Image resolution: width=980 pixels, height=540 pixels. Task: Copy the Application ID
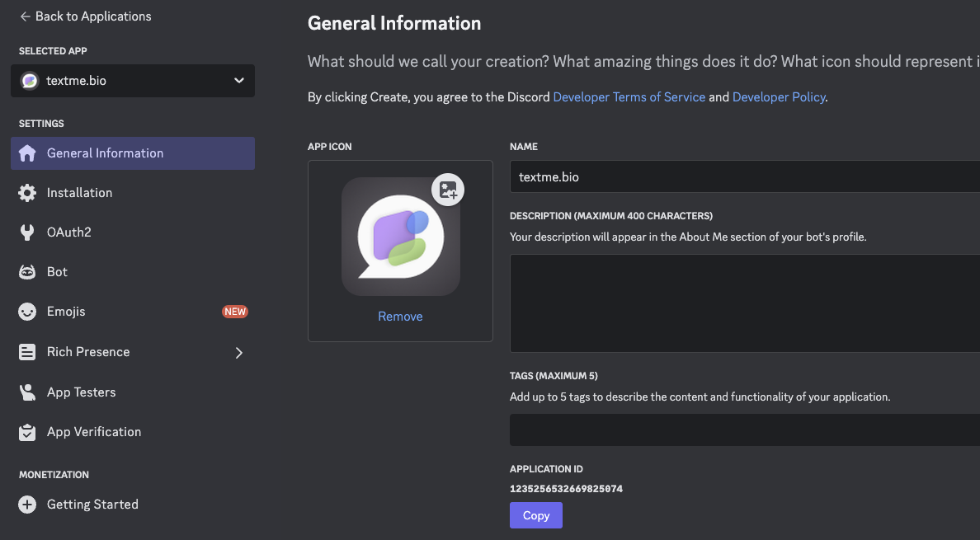click(x=535, y=514)
